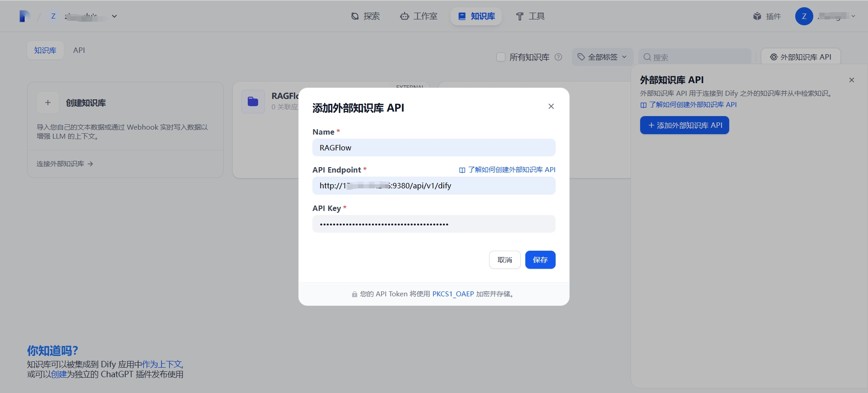Click 添加外部知识库 API blue button
Image resolution: width=868 pixels, height=393 pixels.
click(684, 125)
